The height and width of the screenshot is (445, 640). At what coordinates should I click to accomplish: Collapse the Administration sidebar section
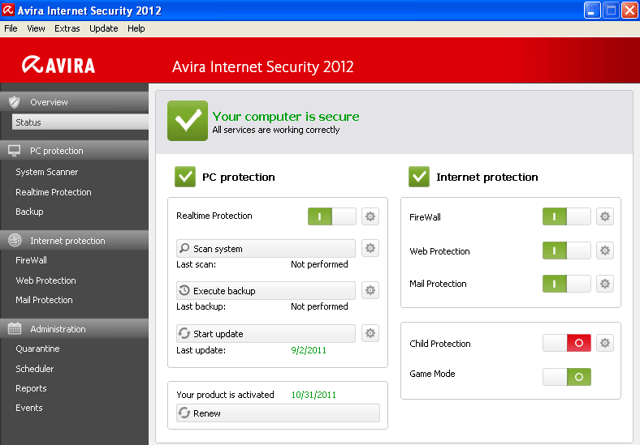74,329
